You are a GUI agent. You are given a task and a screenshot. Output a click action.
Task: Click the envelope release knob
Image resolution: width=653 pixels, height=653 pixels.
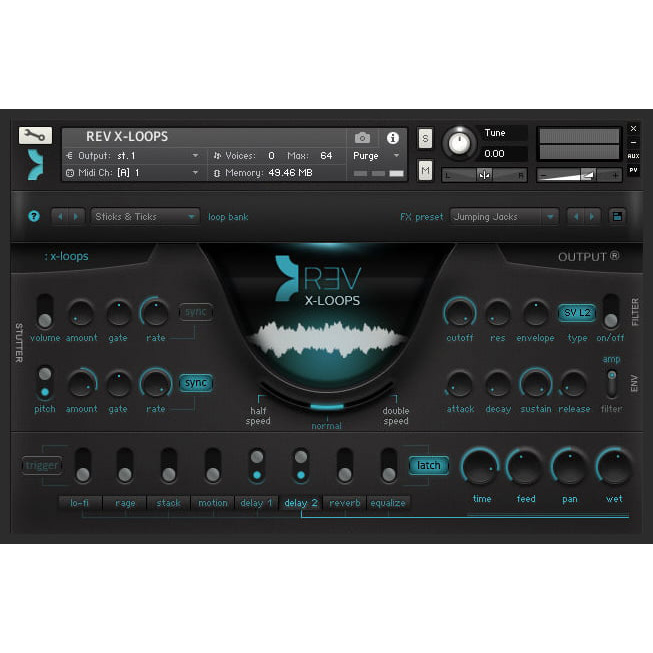pyautogui.click(x=573, y=384)
